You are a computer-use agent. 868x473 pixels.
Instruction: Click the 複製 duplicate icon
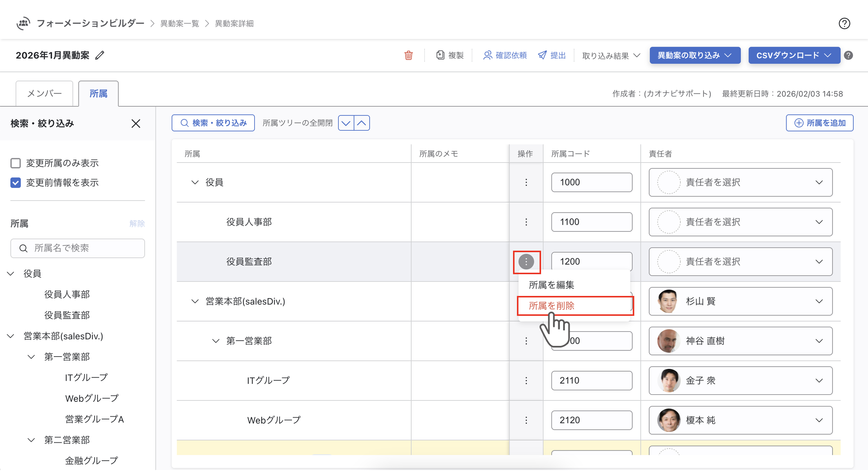tap(440, 55)
